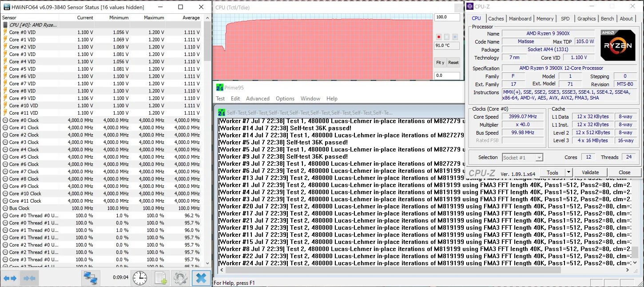Click the Core #11 VID lightning bolt icon
This screenshot has height=287, width=644.
pyautogui.click(x=5, y=113)
